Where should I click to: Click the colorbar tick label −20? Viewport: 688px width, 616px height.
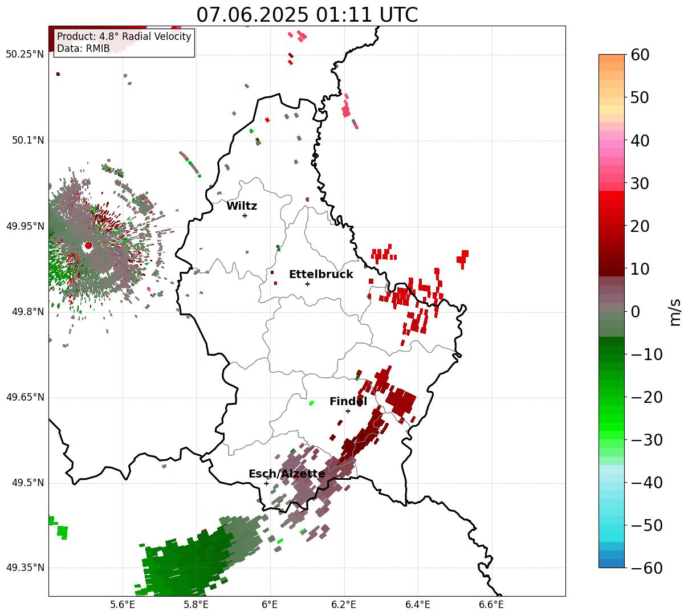click(x=646, y=397)
